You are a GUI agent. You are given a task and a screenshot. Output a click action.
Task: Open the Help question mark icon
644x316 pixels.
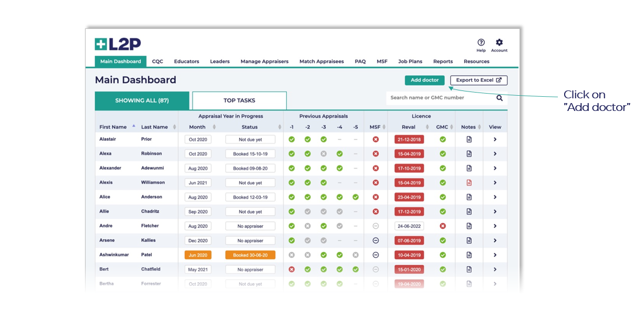[x=481, y=43]
